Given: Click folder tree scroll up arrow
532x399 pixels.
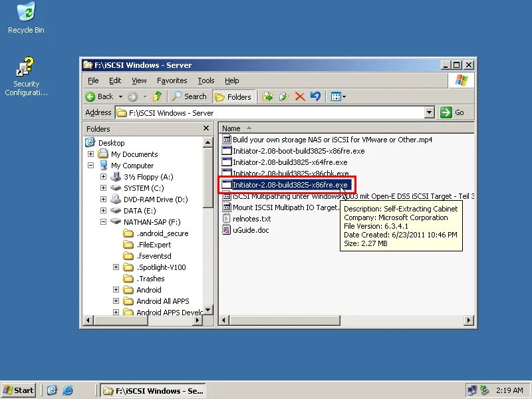Looking at the screenshot, I should pyautogui.click(x=207, y=142).
